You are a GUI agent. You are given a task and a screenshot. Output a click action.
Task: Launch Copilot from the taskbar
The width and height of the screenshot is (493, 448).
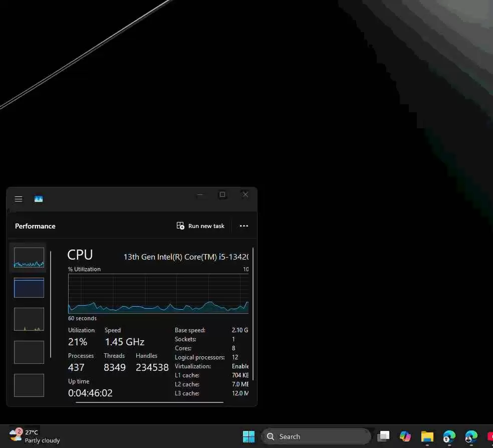[405, 436]
